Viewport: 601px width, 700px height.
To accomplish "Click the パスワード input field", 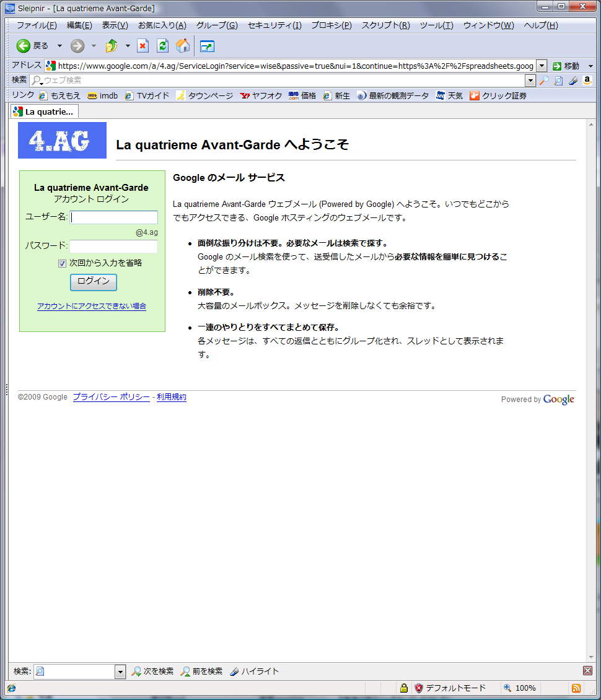I will pyautogui.click(x=113, y=247).
